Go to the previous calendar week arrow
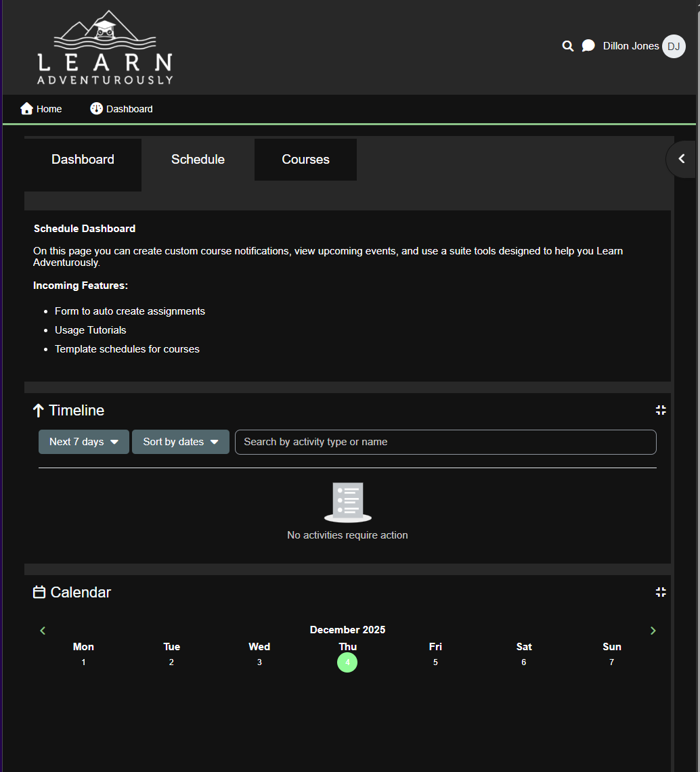 (x=43, y=631)
